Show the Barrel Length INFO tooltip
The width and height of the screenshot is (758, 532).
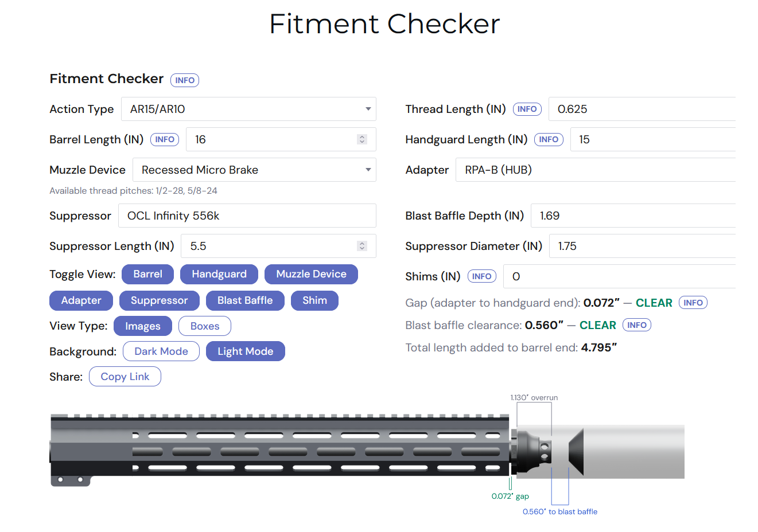[165, 139]
